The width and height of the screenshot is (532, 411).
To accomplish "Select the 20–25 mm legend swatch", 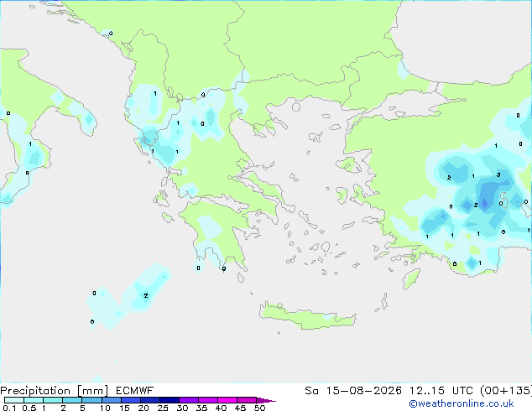I will click(x=149, y=400).
